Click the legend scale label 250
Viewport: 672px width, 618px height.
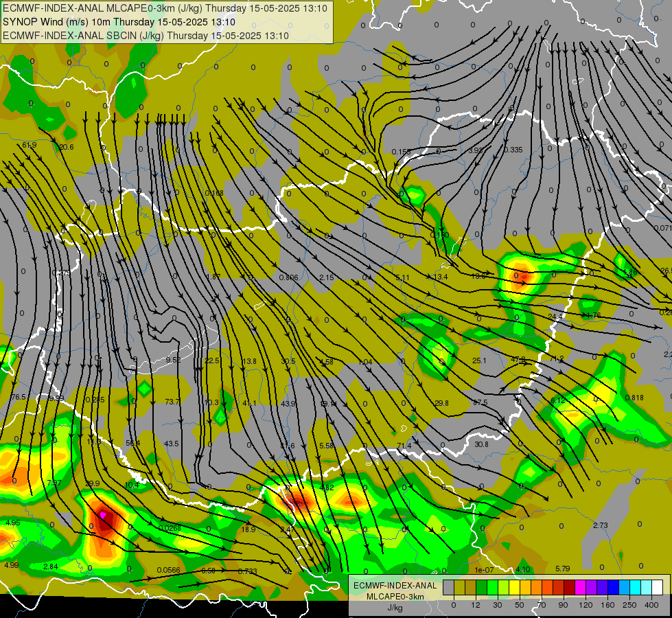[629, 605]
